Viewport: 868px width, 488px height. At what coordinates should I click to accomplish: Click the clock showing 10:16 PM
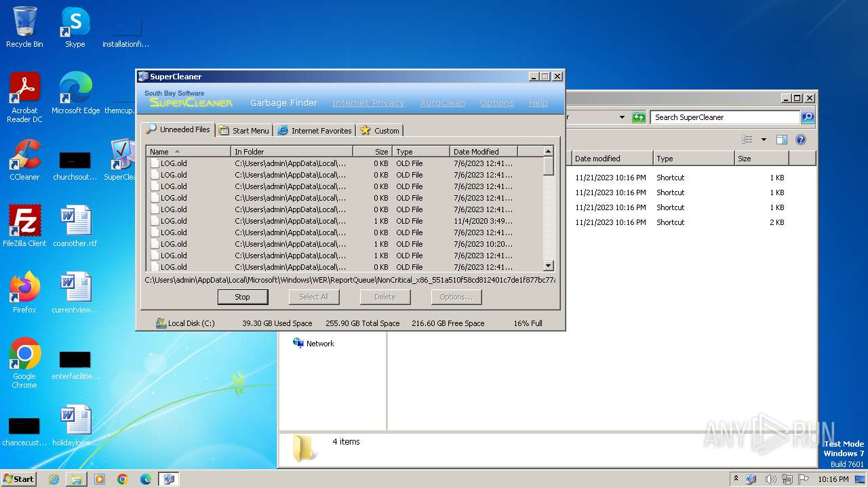coord(833,479)
